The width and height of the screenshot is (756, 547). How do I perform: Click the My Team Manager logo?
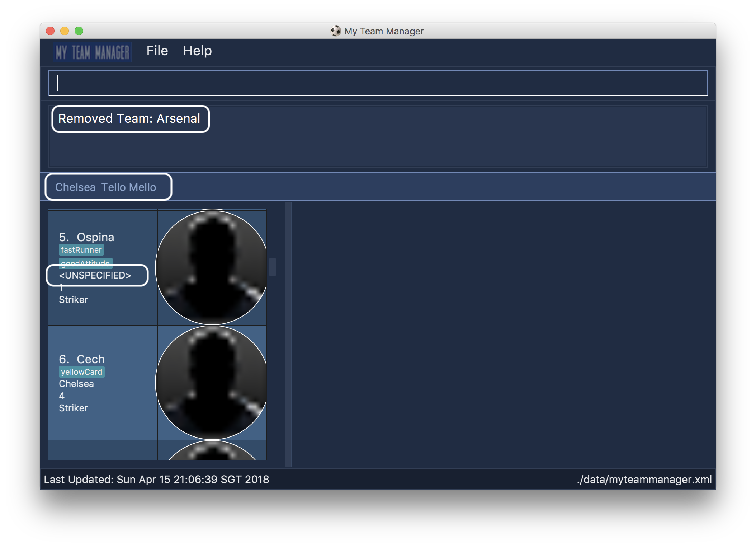pos(93,52)
